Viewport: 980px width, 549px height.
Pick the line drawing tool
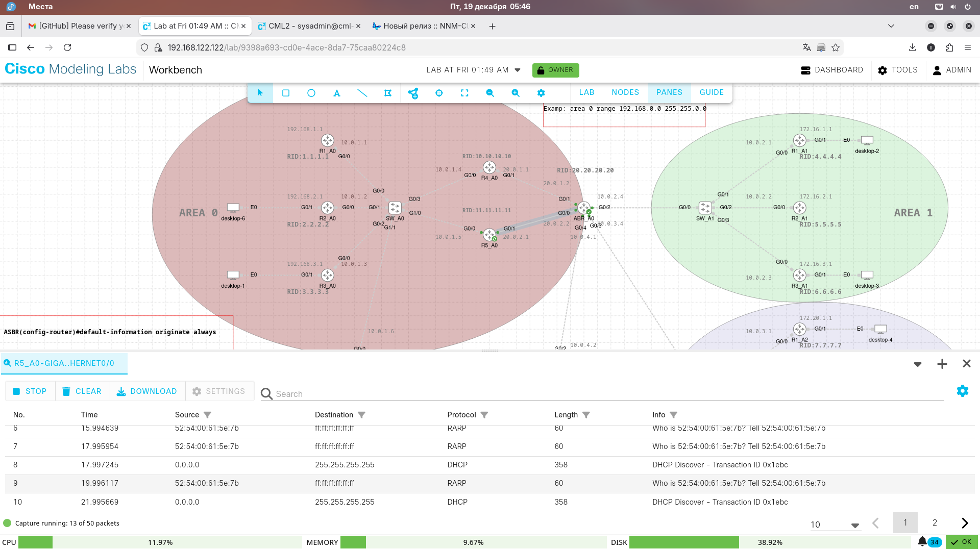point(362,93)
